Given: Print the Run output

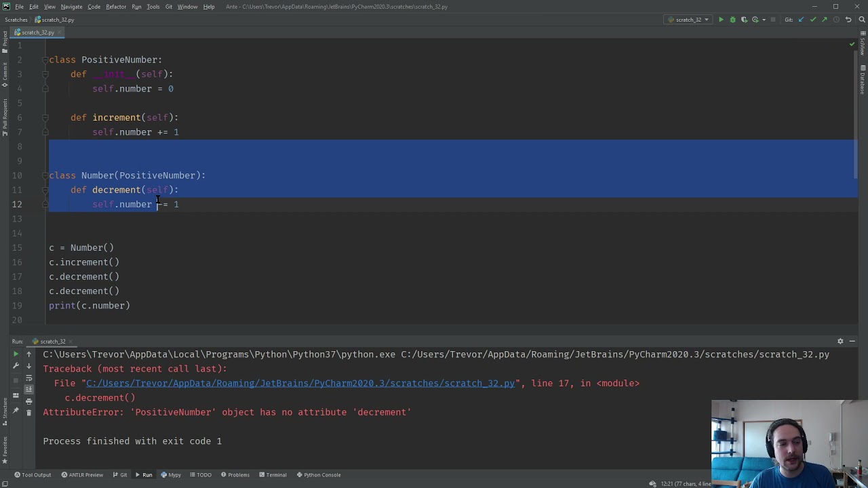Looking at the screenshot, I should coord(28,401).
